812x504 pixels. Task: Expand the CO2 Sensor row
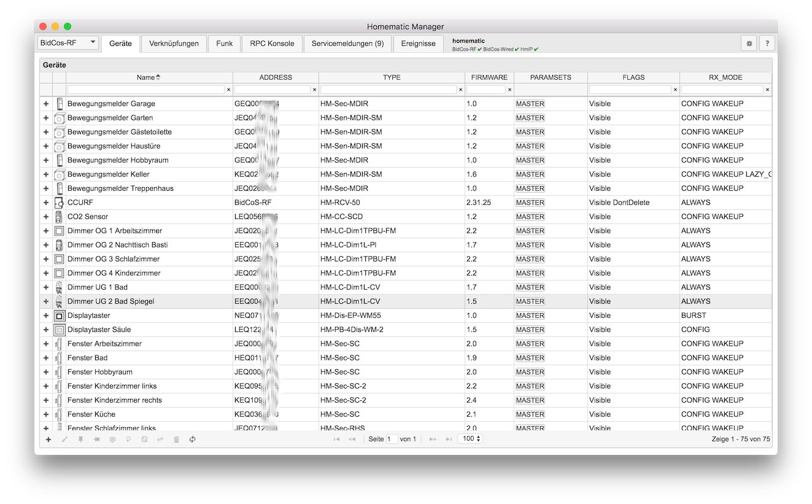click(x=46, y=217)
